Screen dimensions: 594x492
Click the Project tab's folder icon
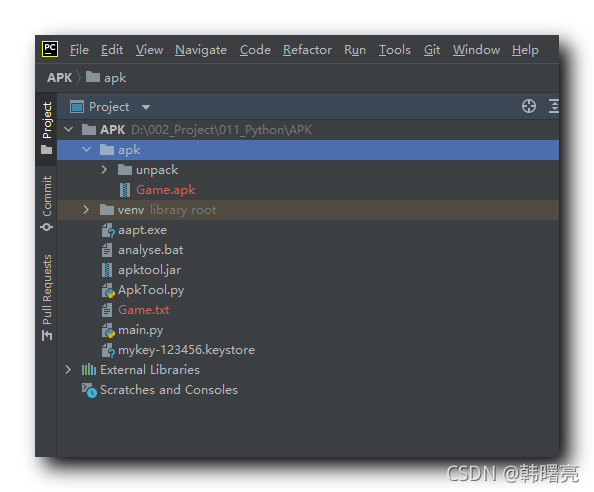tap(47, 150)
